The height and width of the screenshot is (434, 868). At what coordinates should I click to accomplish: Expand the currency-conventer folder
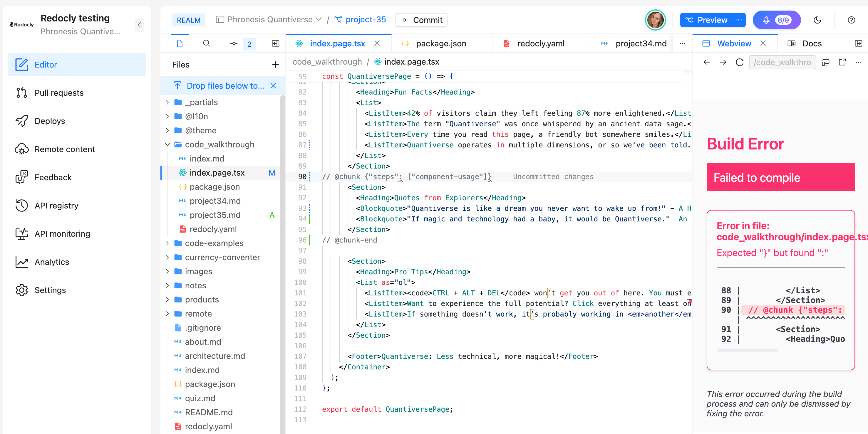tap(167, 257)
